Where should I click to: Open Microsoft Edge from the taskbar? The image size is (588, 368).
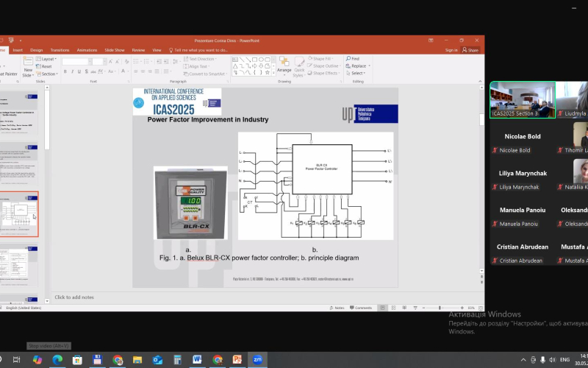[x=57, y=359]
